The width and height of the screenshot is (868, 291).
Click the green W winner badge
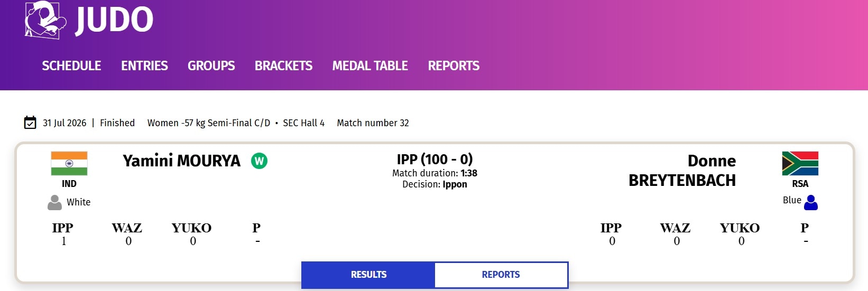pyautogui.click(x=259, y=161)
